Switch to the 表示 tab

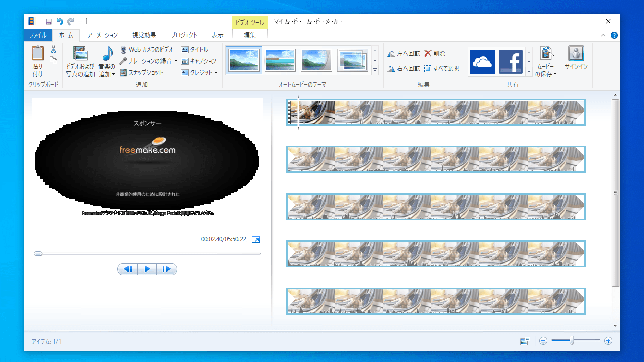[x=217, y=35]
